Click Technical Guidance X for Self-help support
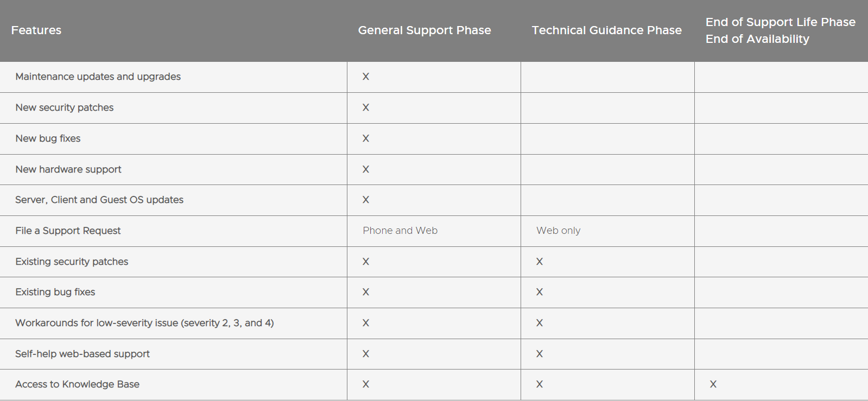This screenshot has width=868, height=401. pyautogui.click(x=539, y=354)
